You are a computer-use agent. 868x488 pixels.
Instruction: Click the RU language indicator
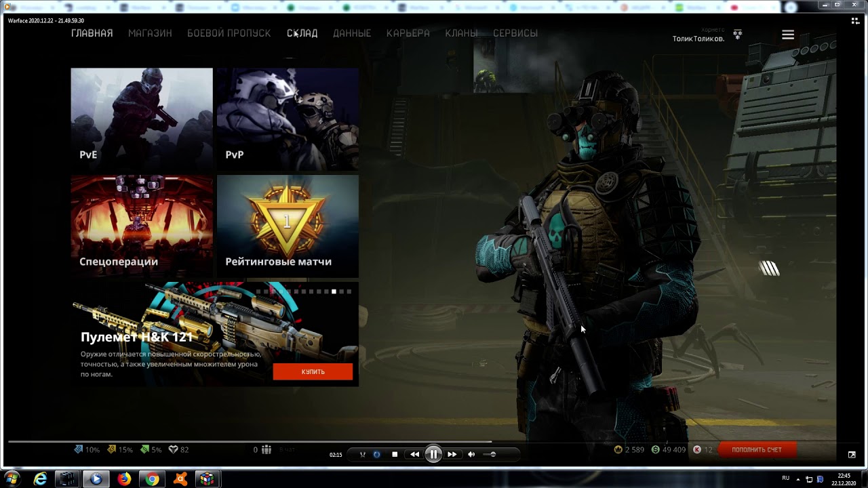(786, 478)
